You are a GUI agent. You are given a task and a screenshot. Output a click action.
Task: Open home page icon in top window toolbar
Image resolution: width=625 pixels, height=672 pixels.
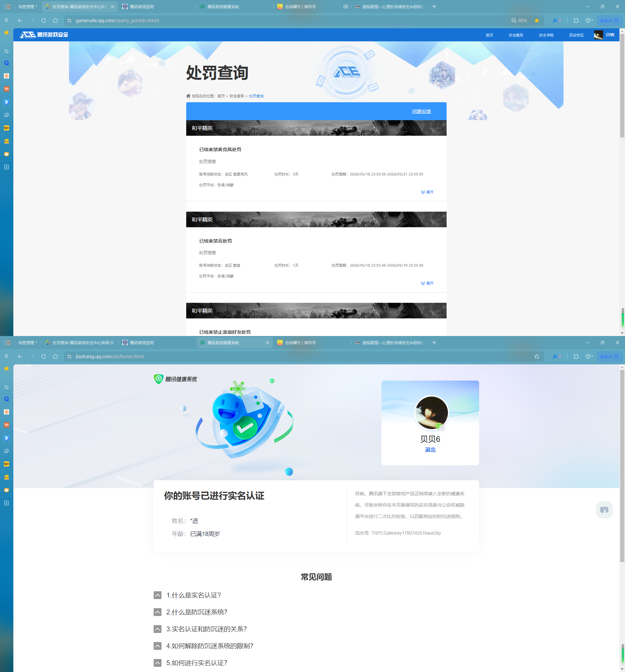[x=55, y=21]
